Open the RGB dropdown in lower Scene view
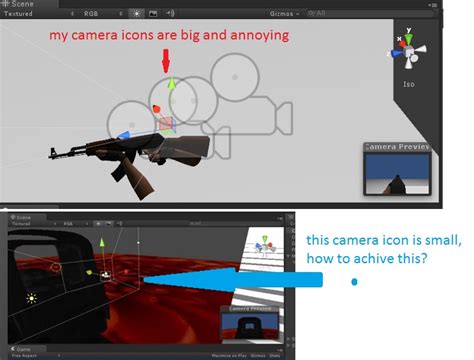474x360 pixels. [x=75, y=224]
